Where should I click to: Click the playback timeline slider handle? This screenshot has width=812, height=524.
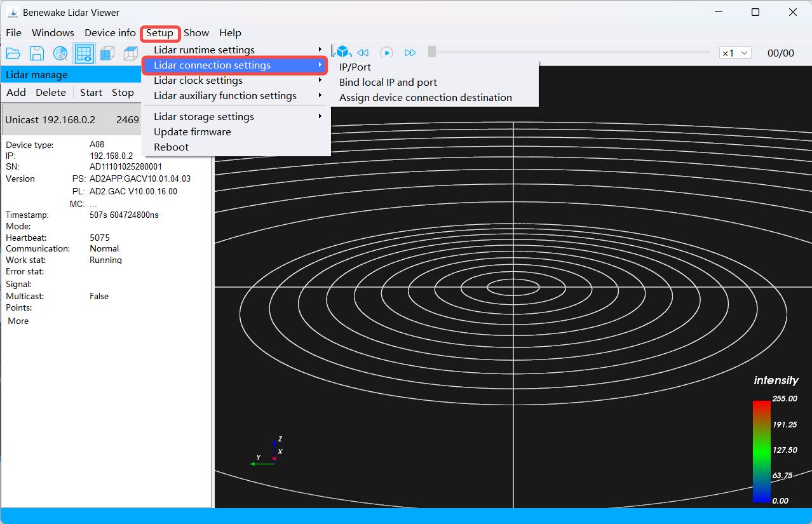(x=432, y=52)
